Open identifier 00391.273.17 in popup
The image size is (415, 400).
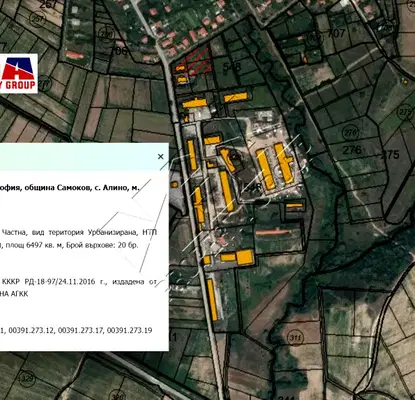(x=81, y=331)
